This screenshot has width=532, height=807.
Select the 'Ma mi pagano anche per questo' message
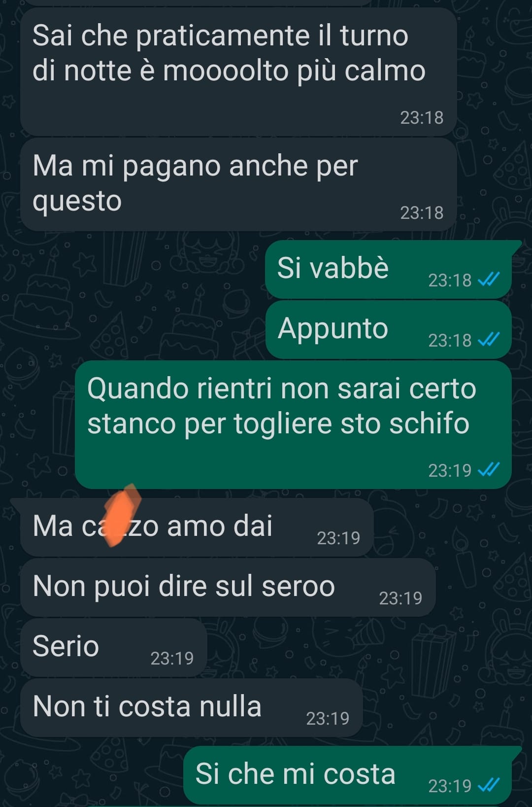click(x=238, y=184)
